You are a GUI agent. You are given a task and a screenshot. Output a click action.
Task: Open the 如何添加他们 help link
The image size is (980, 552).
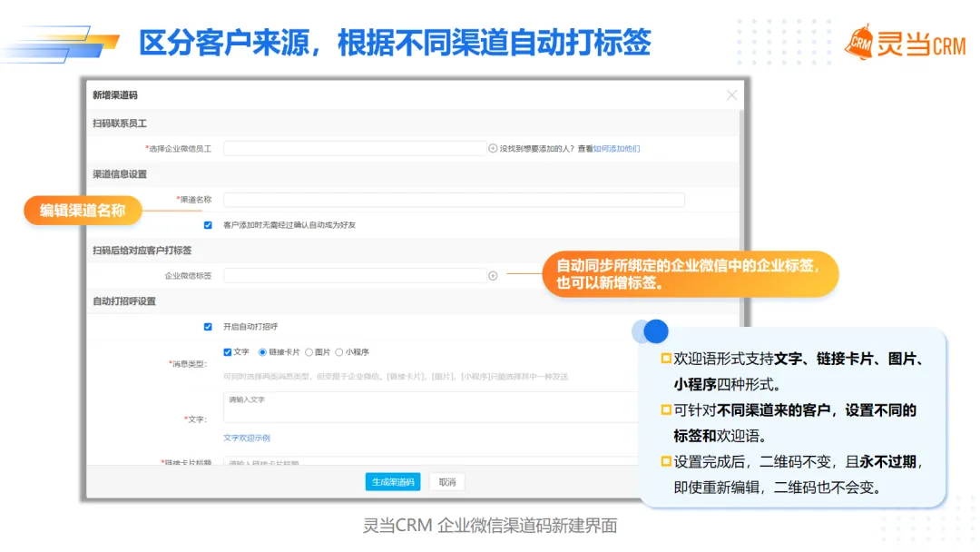[616, 149]
